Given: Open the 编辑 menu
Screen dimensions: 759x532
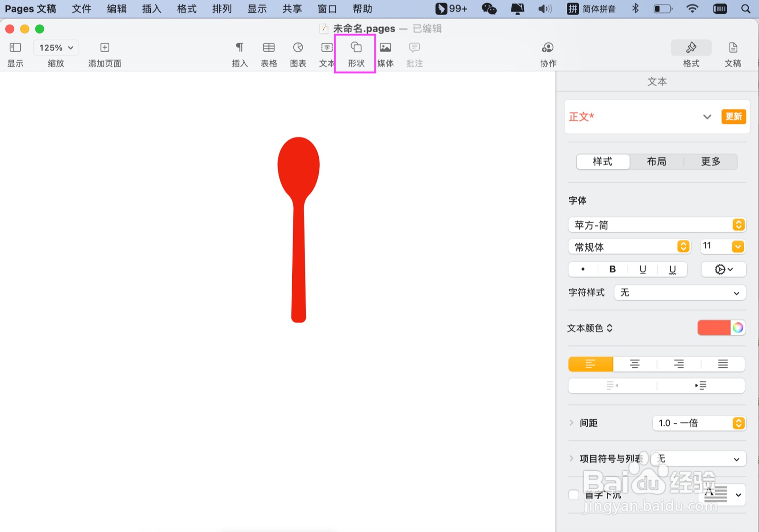Looking at the screenshot, I should click(x=117, y=9).
